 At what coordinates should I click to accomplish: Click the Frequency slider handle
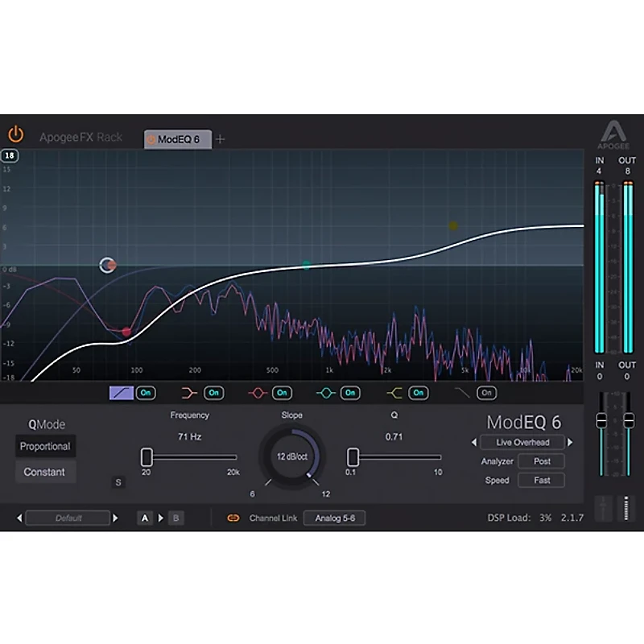click(146, 456)
